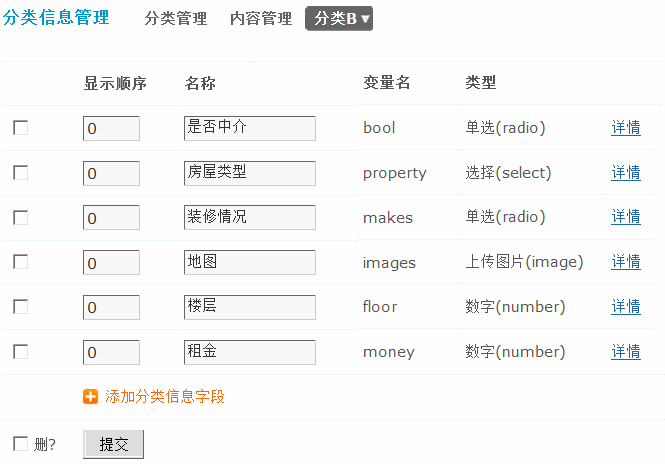The height and width of the screenshot is (464, 665).
Task: Open 详情 for the images field
Action: [x=626, y=262]
